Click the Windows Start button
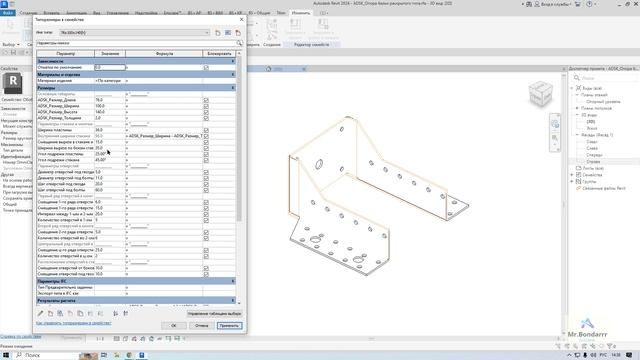Viewport: 640px width, 360px height. (6, 355)
